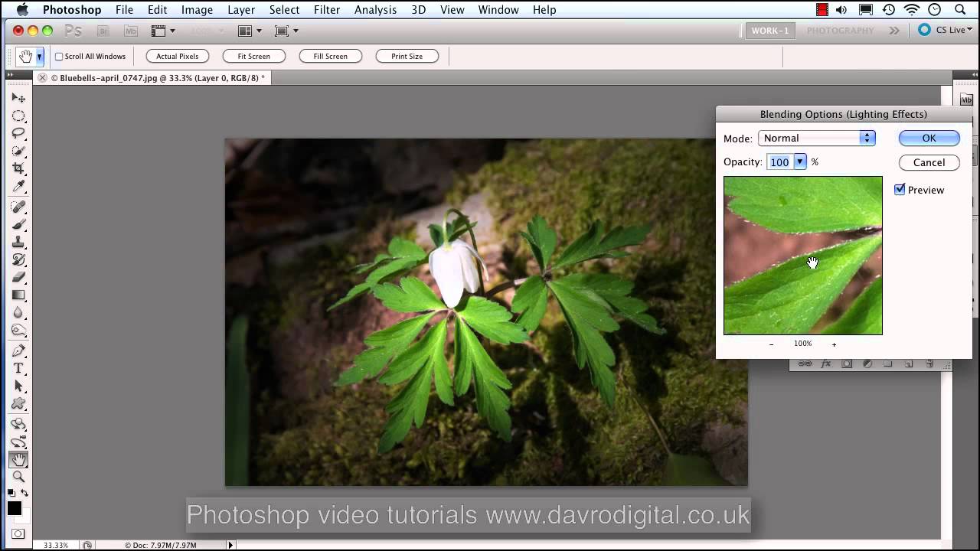Open the CS Live menu
The image size is (980, 551).
tap(946, 31)
